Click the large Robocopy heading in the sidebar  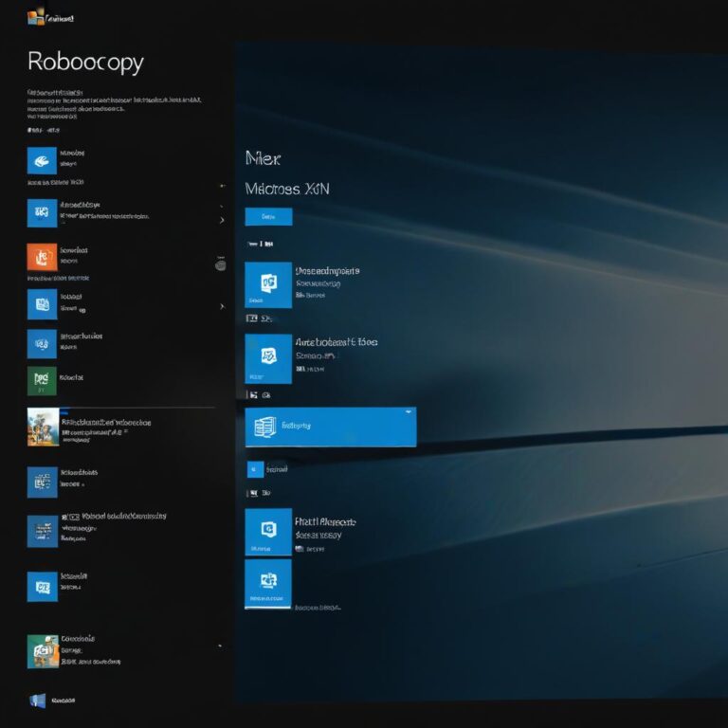coord(85,63)
